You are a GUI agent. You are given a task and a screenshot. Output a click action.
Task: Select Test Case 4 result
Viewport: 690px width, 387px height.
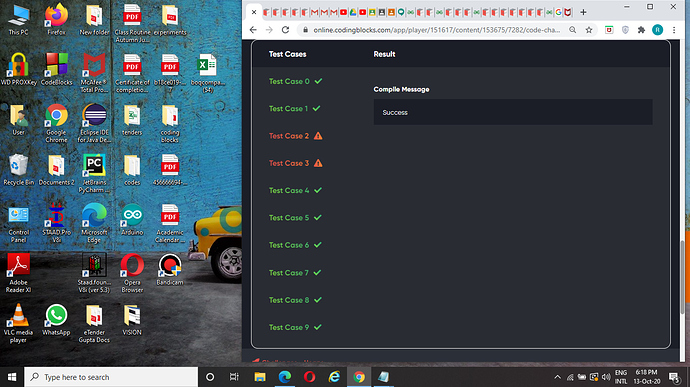[295, 191]
